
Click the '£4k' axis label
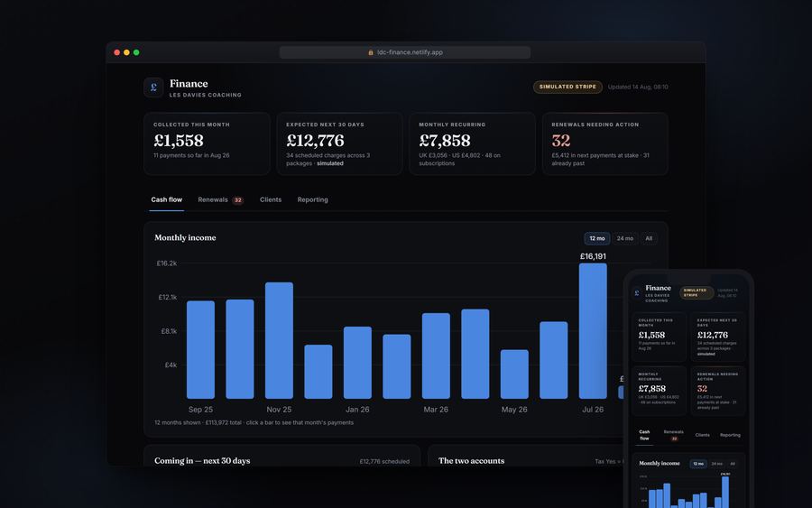(x=171, y=365)
